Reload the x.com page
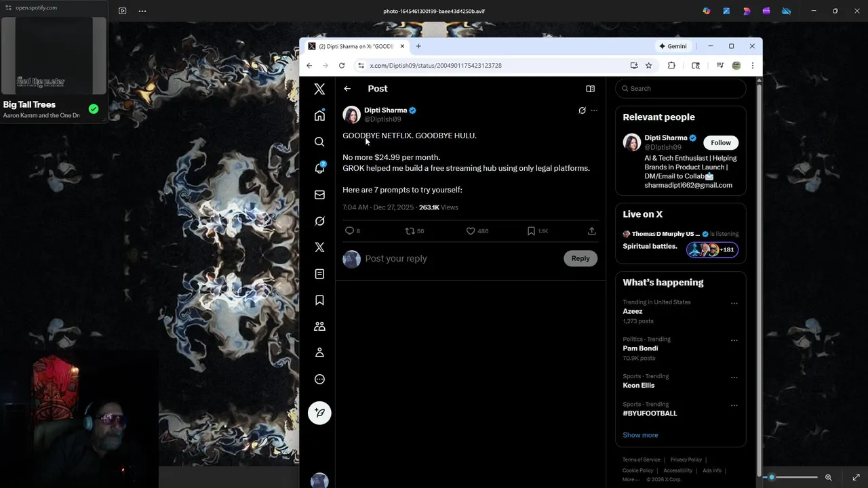Viewport: 868px width, 488px height. (x=342, y=66)
